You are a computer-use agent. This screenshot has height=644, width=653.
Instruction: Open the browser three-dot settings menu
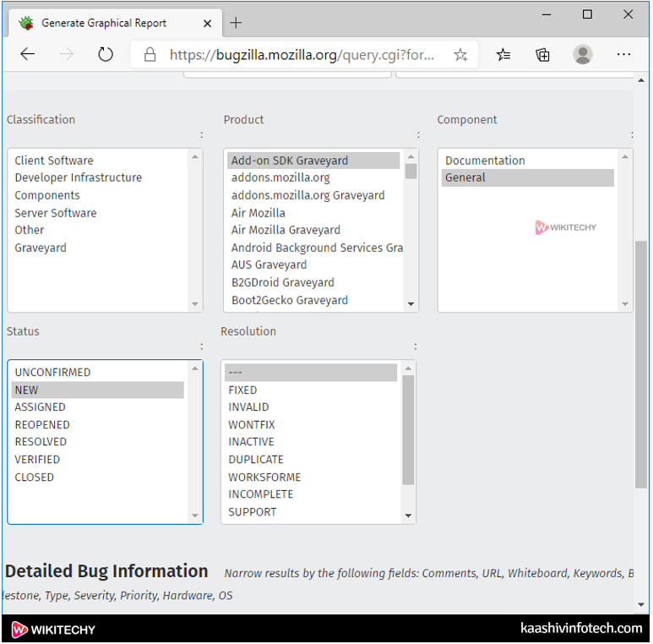623,55
